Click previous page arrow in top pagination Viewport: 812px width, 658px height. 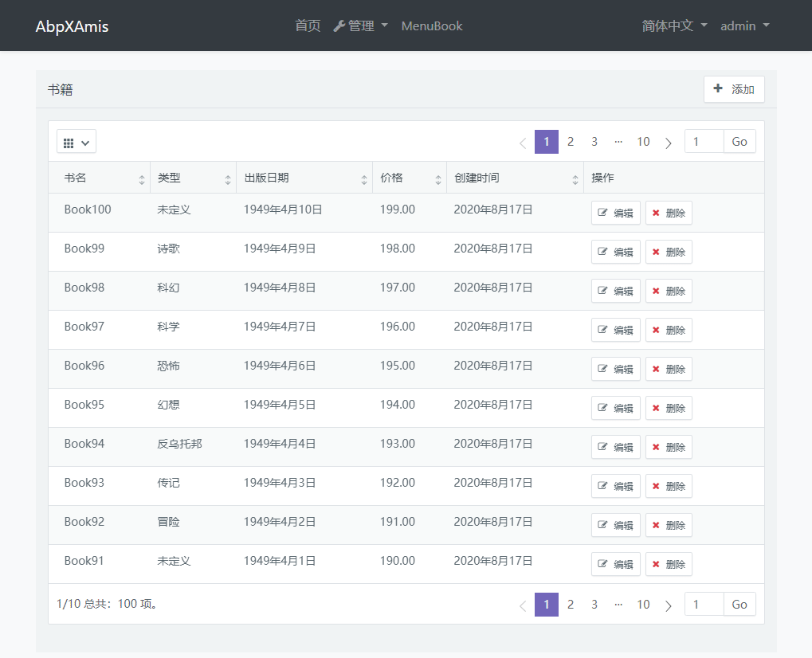(523, 143)
